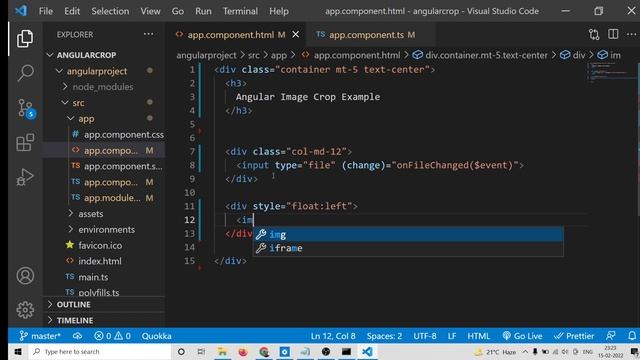Screen dimensions: 640x360
Task: Open the errors and warnings status
Action: 112,336
